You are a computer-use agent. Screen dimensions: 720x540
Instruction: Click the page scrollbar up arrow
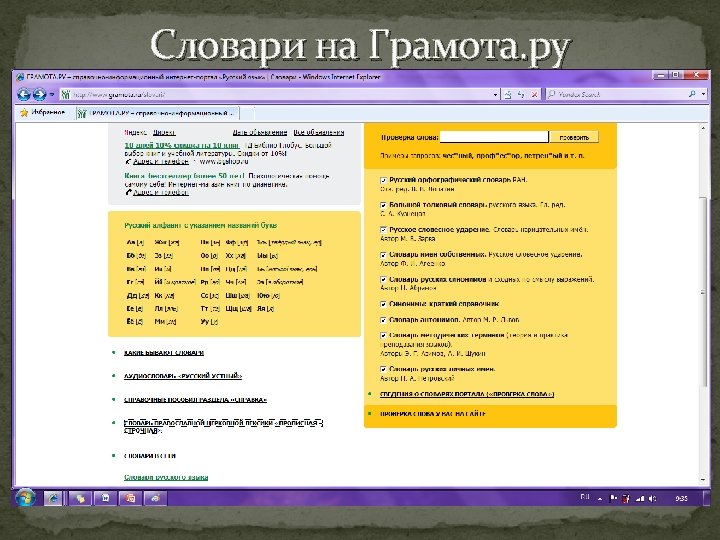[703, 129]
